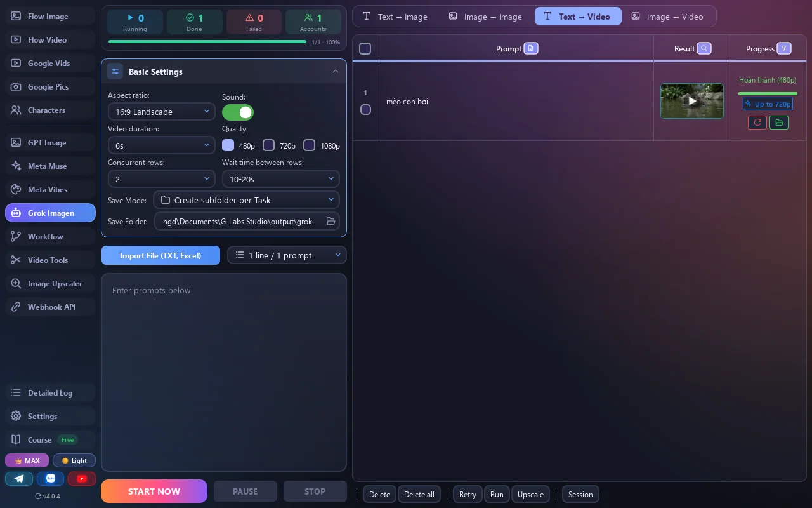Tick the select-all checkbox in table header
This screenshot has width=812, height=508.
(x=365, y=49)
